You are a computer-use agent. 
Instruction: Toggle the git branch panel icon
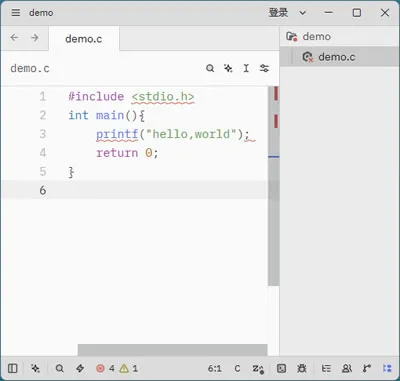click(367, 368)
